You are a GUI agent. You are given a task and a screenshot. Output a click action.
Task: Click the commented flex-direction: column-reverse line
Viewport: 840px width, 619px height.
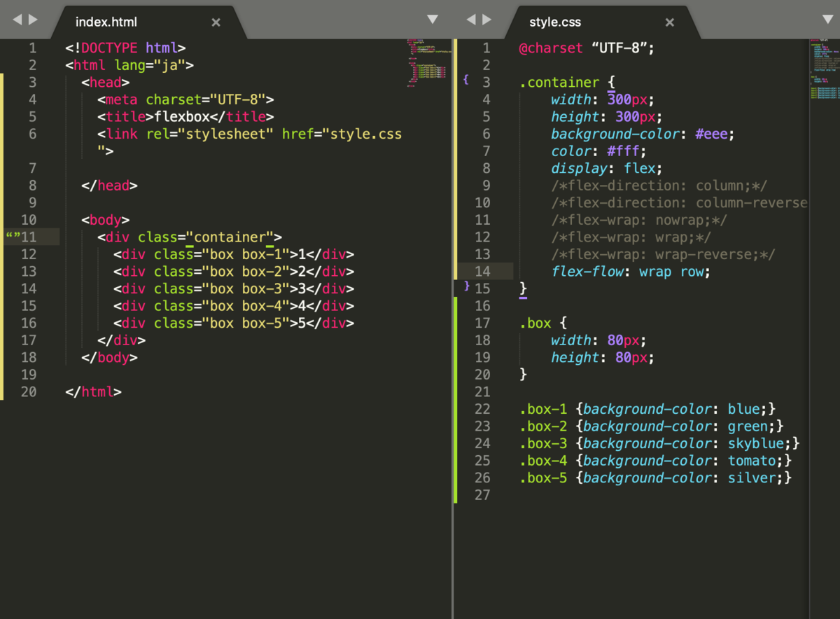679,202
